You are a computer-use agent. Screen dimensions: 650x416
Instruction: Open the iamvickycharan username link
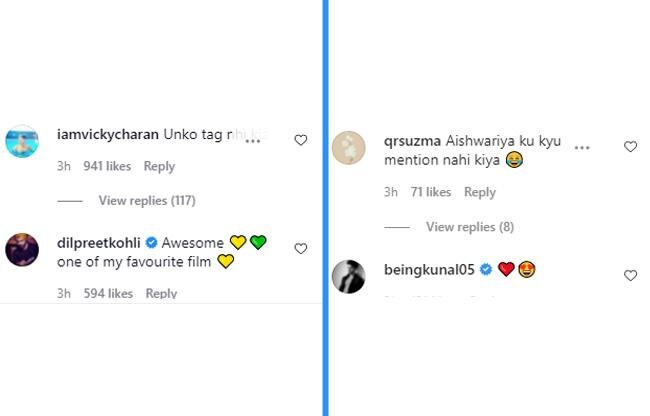(94, 133)
